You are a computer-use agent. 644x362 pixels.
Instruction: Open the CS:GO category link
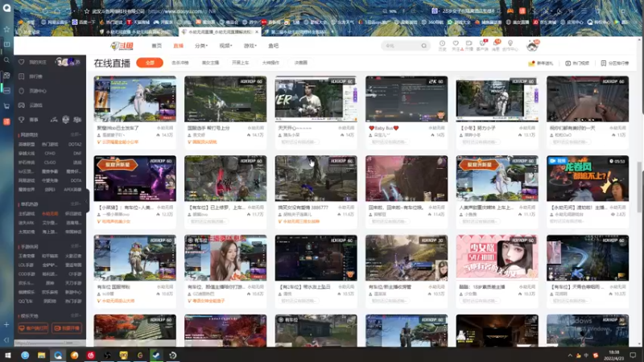tap(50, 162)
